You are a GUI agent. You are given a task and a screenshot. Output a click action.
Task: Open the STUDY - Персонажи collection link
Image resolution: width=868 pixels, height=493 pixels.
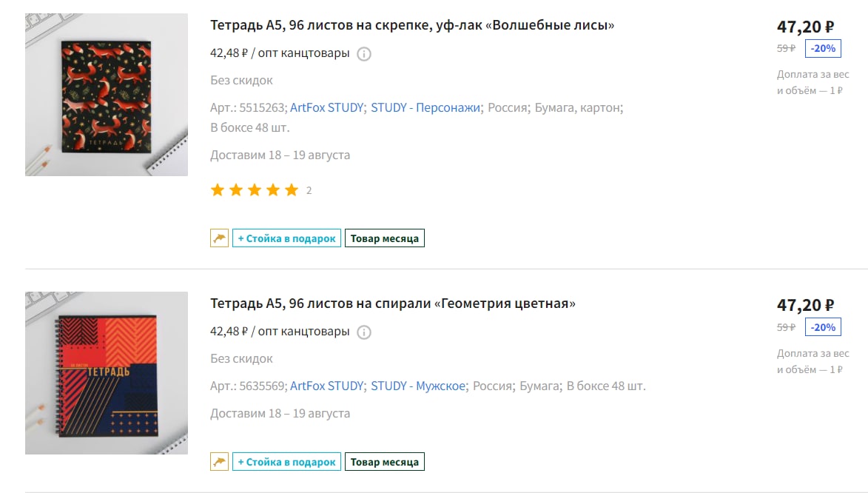[425, 107]
